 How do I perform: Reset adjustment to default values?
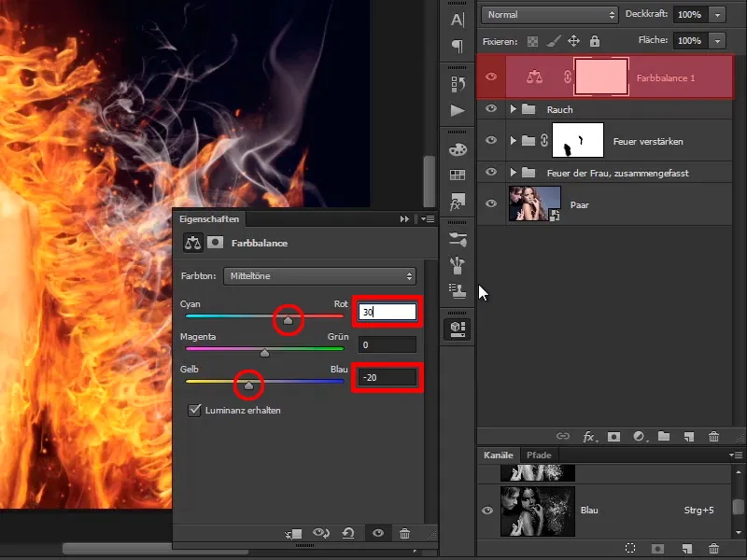point(348,533)
